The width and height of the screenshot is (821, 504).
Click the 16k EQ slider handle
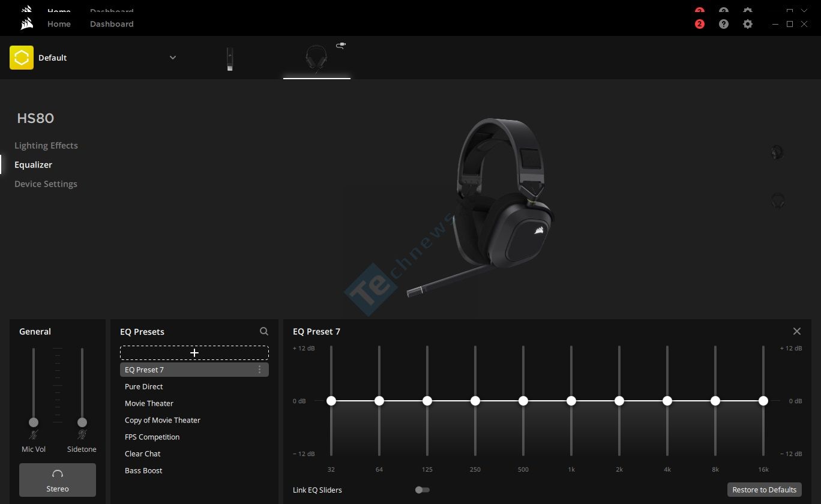tap(763, 401)
